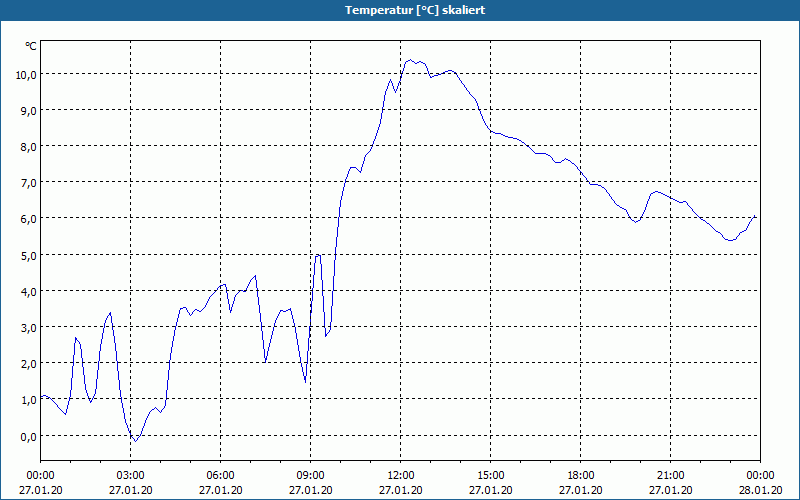Click the 15:00 time axis label
The image size is (800, 500).
490,476
